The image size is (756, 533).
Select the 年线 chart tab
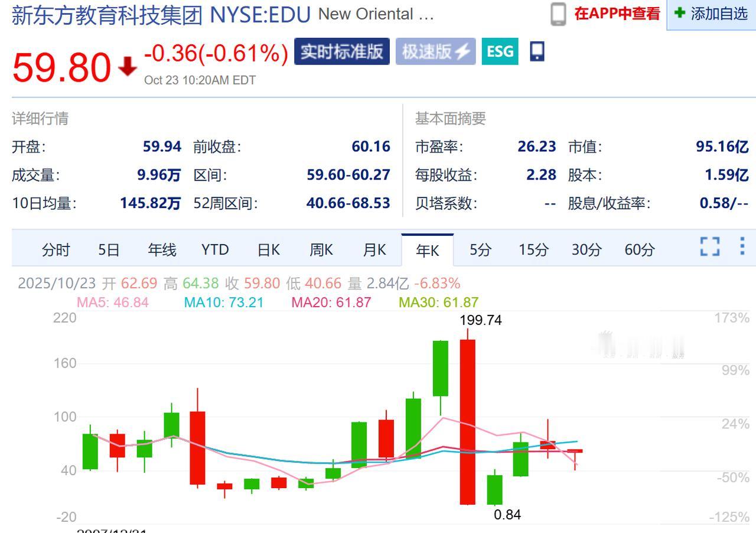pyautogui.click(x=162, y=250)
